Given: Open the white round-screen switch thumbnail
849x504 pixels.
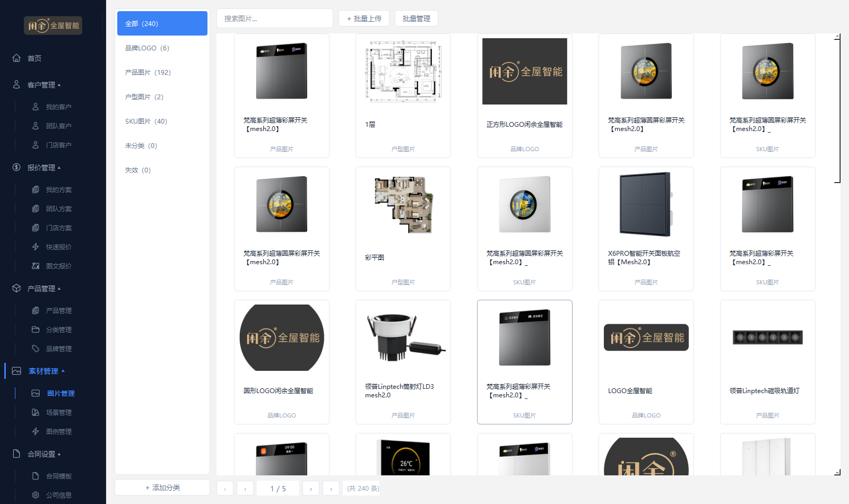Looking at the screenshot, I should tap(525, 205).
